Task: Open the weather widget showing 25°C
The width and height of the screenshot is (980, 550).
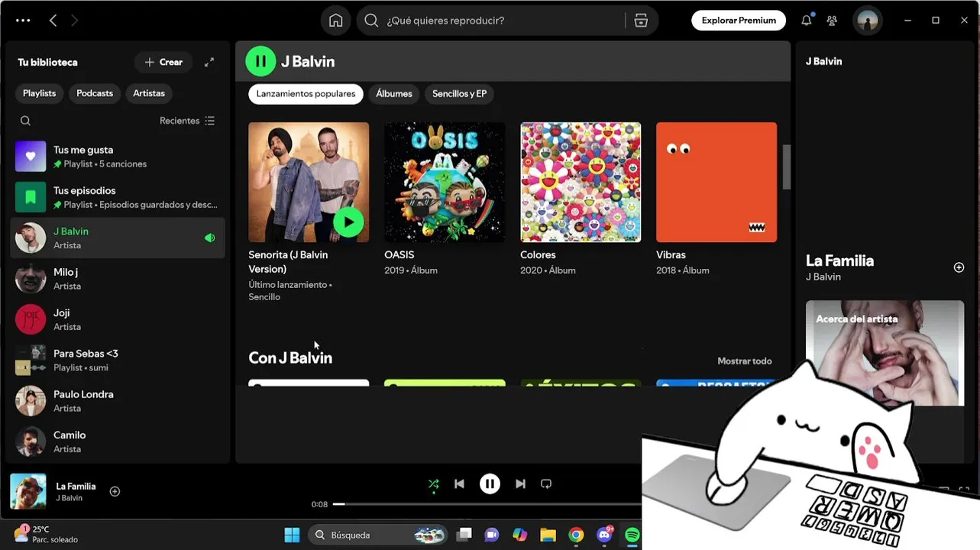Action: point(46,534)
